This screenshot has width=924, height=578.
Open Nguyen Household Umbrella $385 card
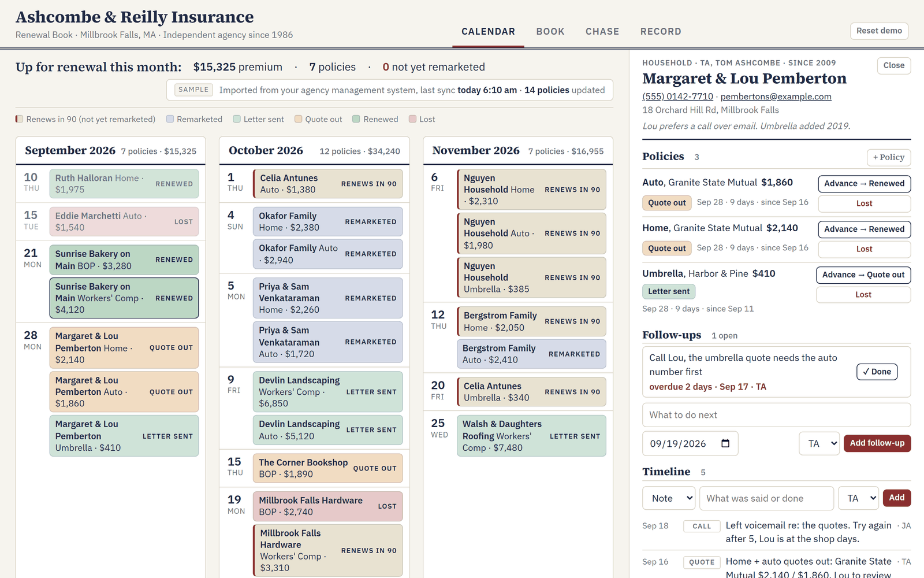coord(531,277)
